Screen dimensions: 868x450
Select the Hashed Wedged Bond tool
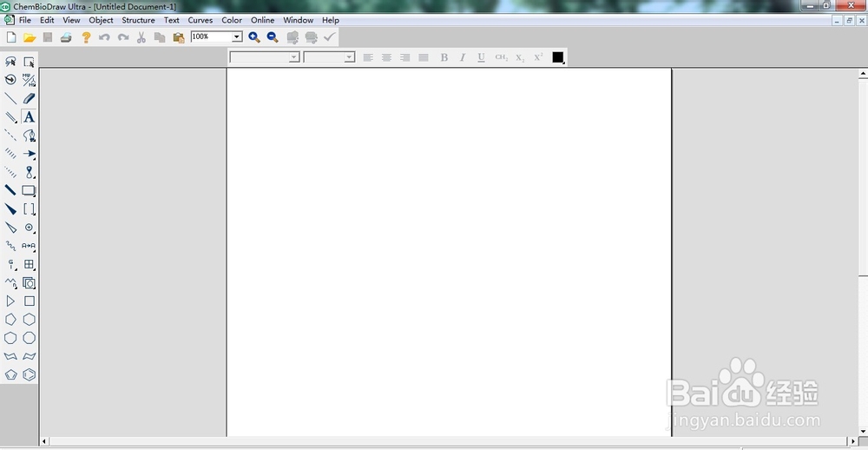(x=10, y=172)
